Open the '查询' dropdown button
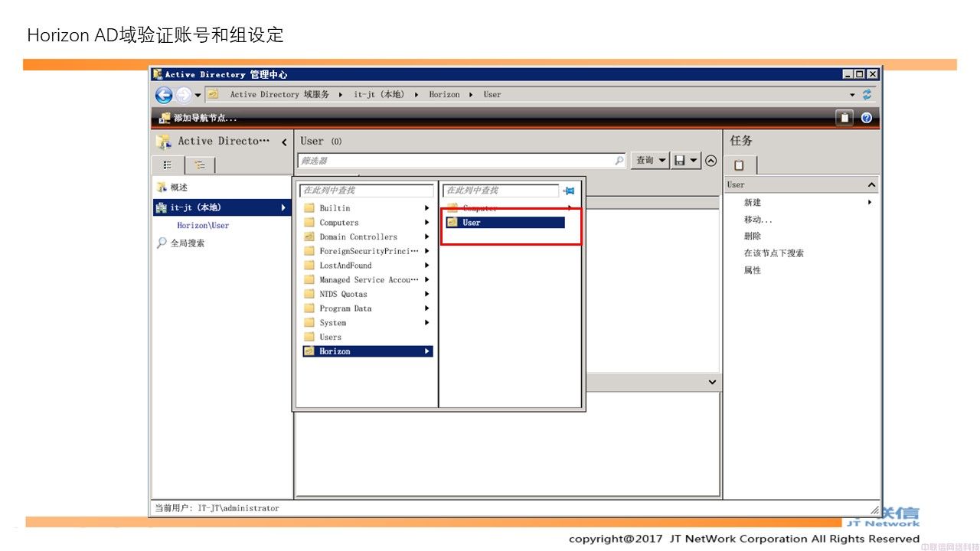 [650, 161]
